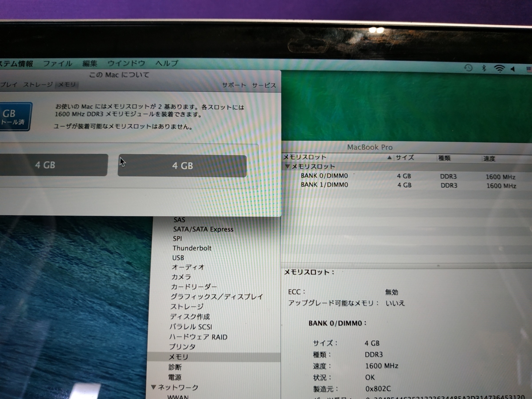Collapse the メモリスロット disclosure triangle

tap(287, 167)
